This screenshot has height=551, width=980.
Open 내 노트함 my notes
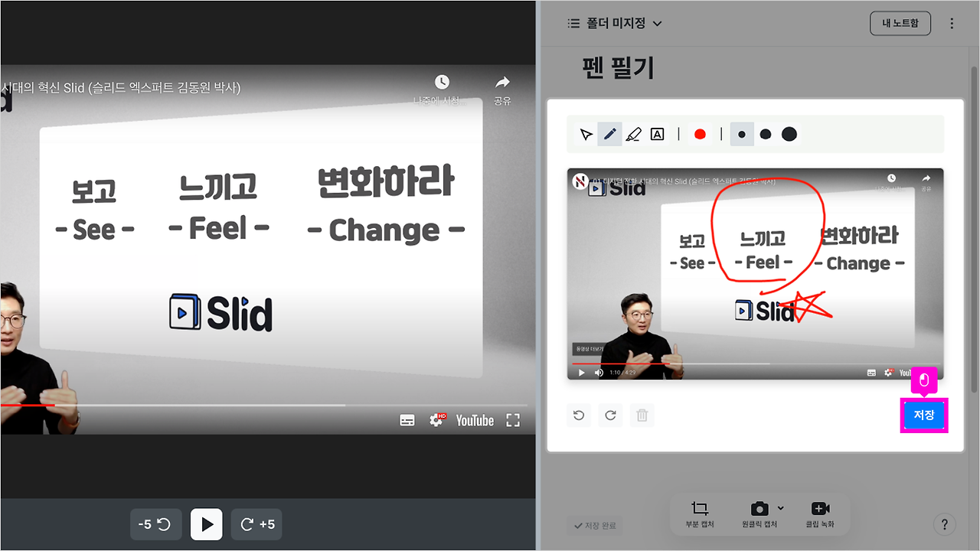[x=900, y=23]
